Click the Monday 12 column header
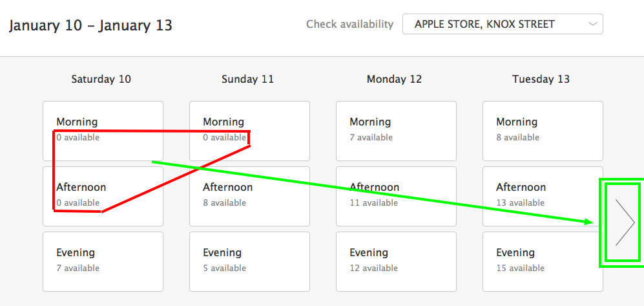 tap(394, 79)
